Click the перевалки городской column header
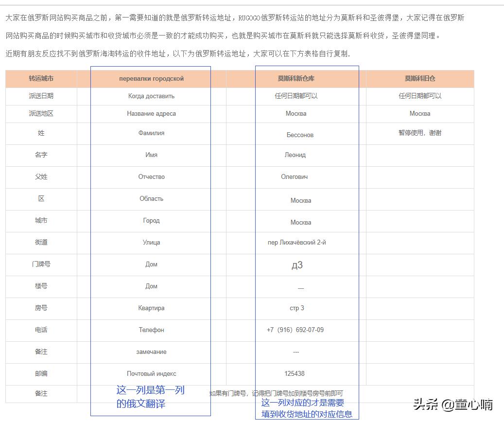 point(151,78)
